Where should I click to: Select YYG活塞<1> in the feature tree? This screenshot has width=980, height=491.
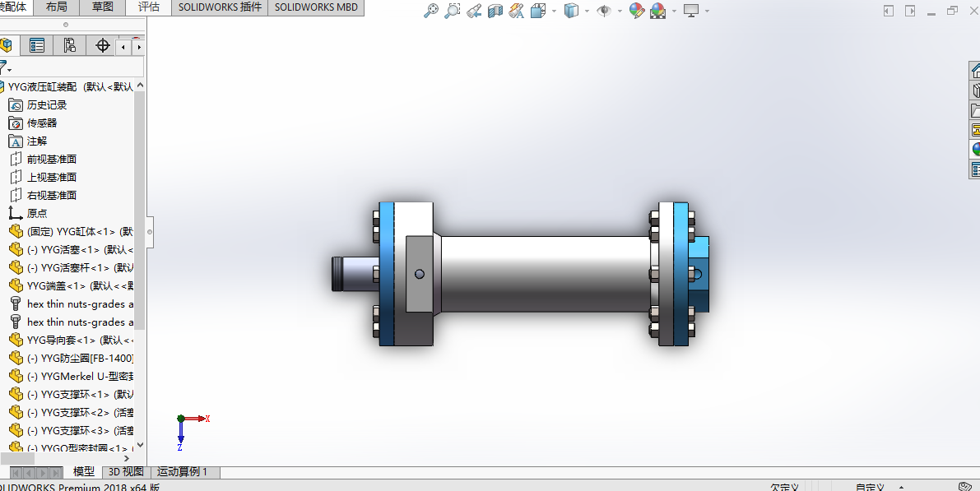pos(63,248)
